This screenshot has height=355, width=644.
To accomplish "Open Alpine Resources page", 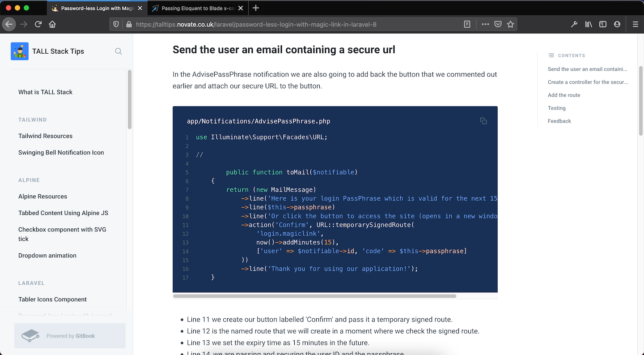I will tap(42, 197).
